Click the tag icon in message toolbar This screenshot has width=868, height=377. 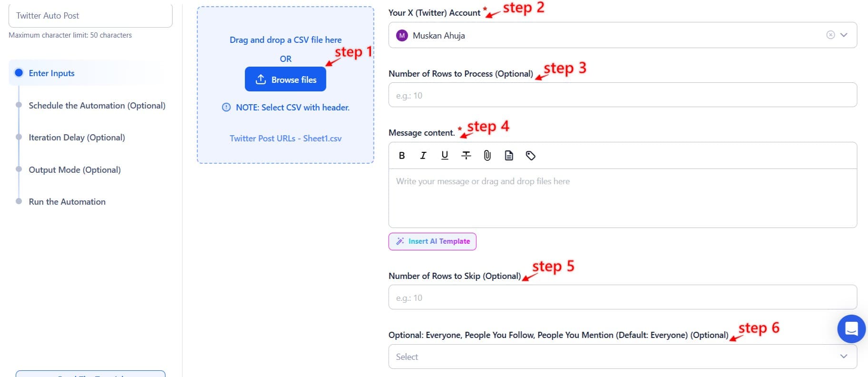pos(531,155)
